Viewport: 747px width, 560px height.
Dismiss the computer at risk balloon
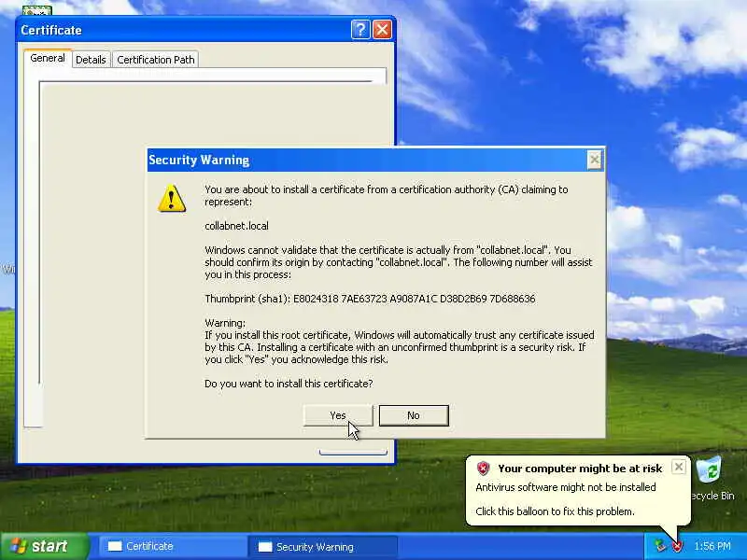[x=679, y=467]
